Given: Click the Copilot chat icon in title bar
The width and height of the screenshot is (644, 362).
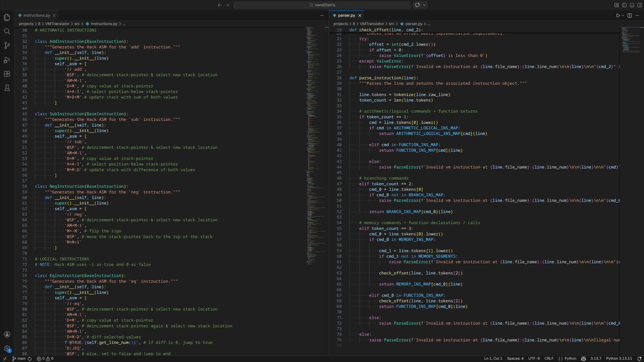Looking at the screenshot, I should point(418,5).
